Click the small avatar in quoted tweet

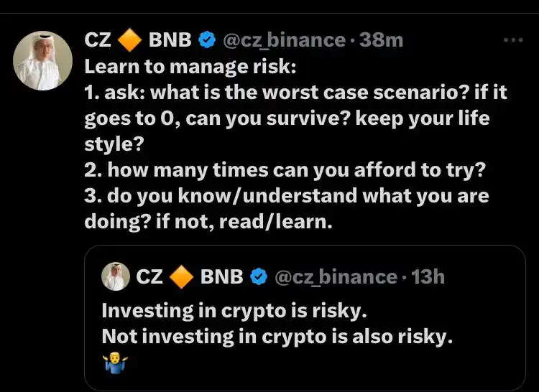point(116,276)
